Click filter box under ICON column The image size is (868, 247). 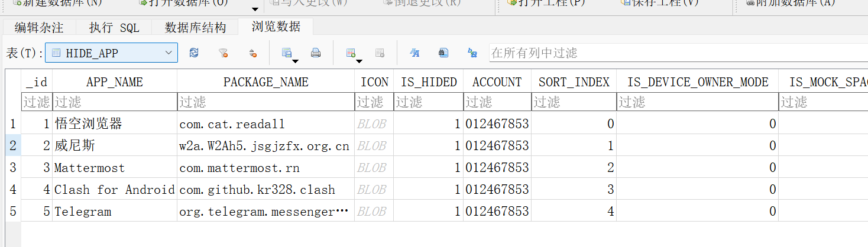374,102
